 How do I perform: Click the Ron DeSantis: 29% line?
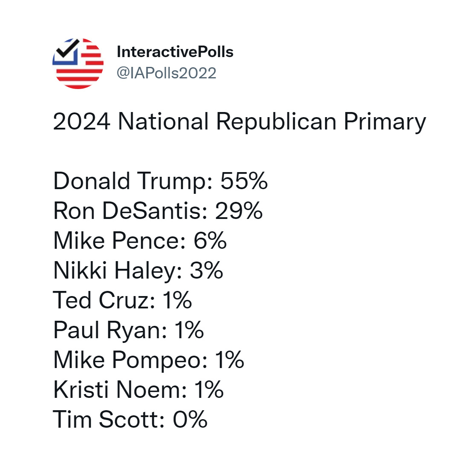158,210
